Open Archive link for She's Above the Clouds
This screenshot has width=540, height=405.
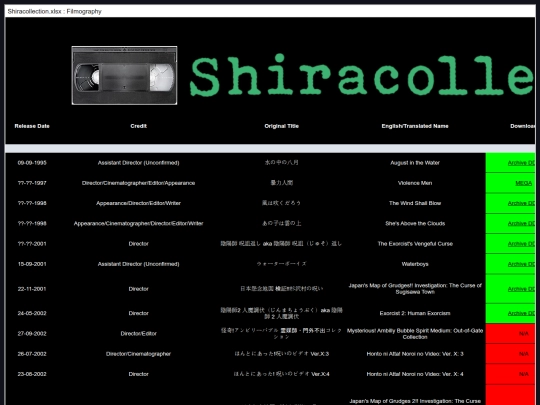tap(521, 224)
